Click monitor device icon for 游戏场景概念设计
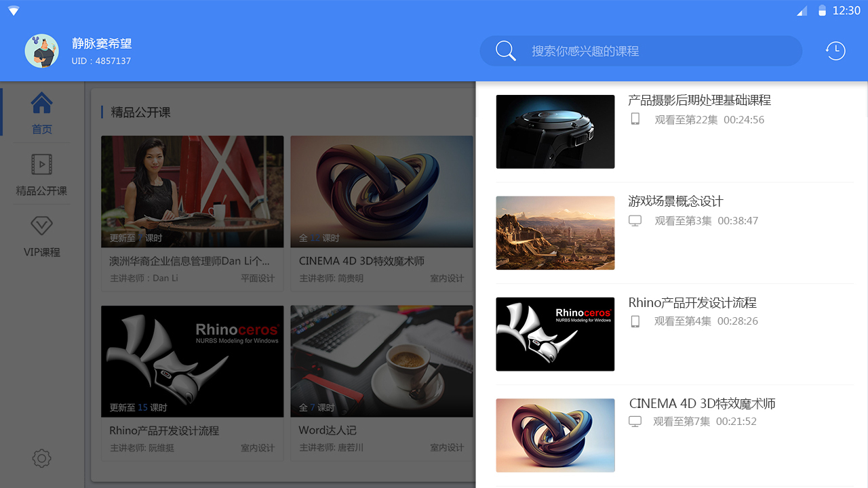Image resolution: width=868 pixels, height=488 pixels. pos(635,221)
